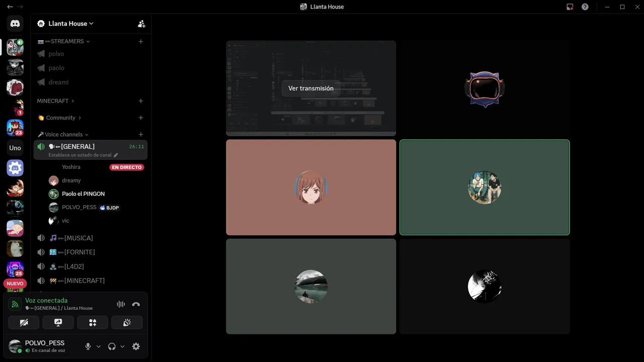The width and height of the screenshot is (644, 362).
Task: Add channel to Community category
Action: [x=141, y=118]
